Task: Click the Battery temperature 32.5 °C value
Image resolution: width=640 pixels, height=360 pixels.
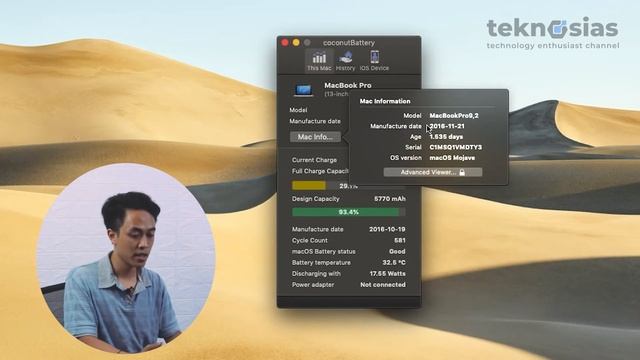Action: pos(394,262)
